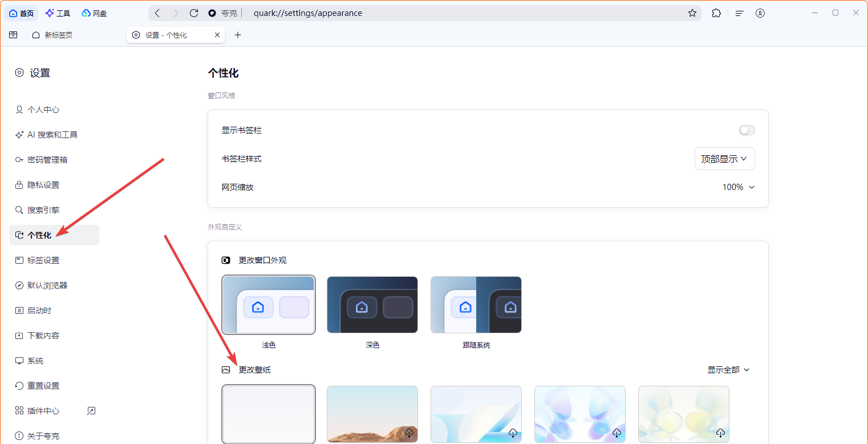
Task: Open 系统 settings section
Action: tap(54, 361)
